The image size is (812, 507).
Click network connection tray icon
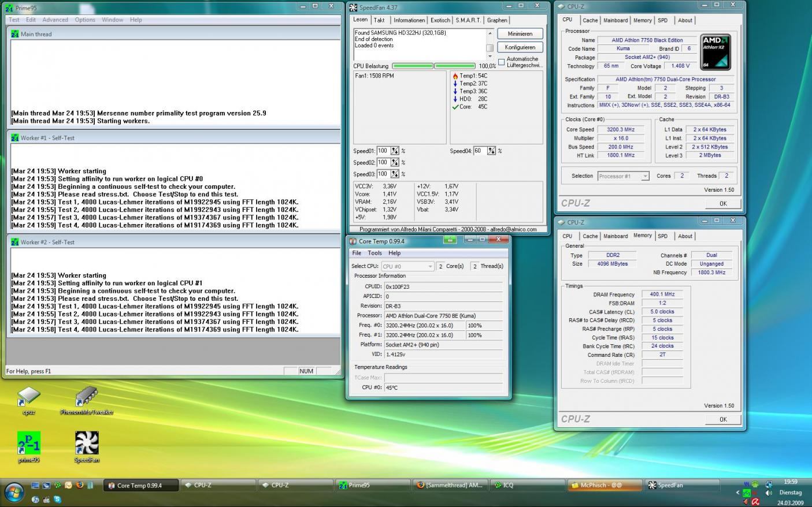point(769,484)
